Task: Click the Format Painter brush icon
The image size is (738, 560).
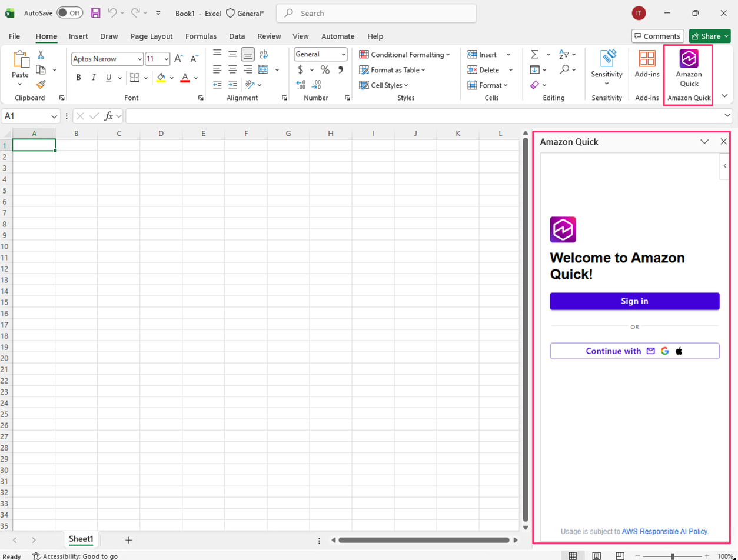Action: 41,85
